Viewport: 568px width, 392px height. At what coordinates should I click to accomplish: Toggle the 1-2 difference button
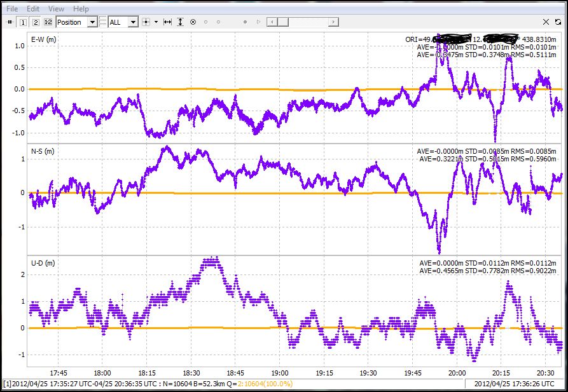tap(48, 22)
